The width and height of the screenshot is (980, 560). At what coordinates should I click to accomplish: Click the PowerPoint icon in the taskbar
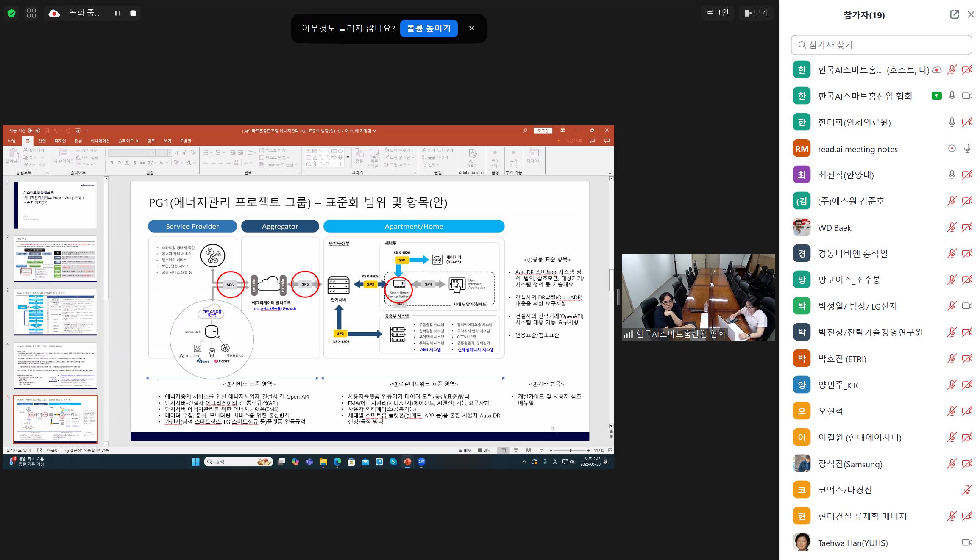pyautogui.click(x=407, y=462)
